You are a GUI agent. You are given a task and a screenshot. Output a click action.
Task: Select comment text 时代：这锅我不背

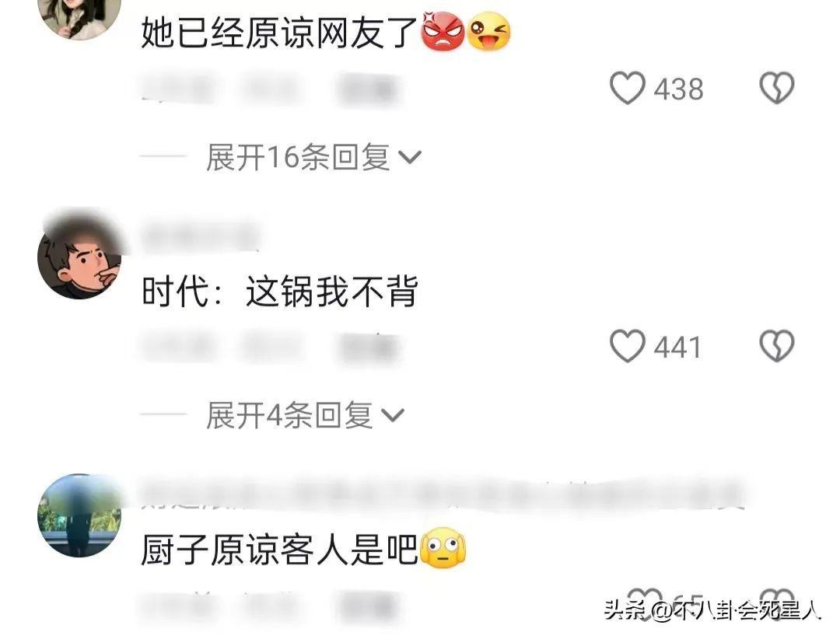coord(279,292)
